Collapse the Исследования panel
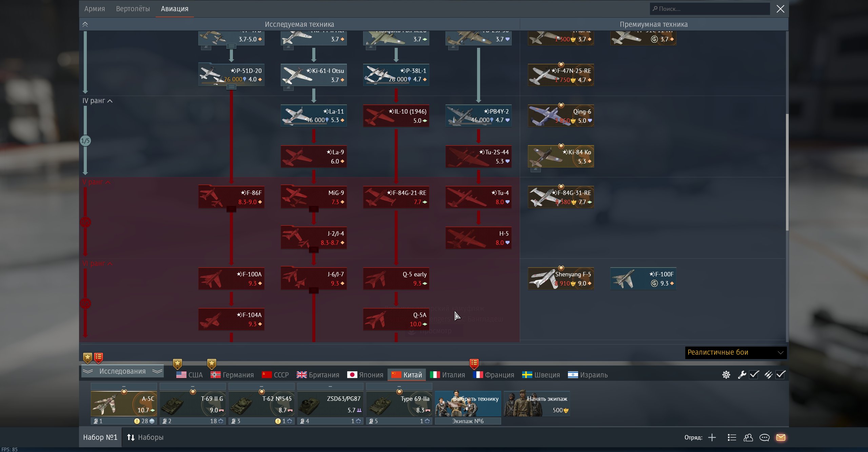Screen dimensions: 868x452 (122, 371)
